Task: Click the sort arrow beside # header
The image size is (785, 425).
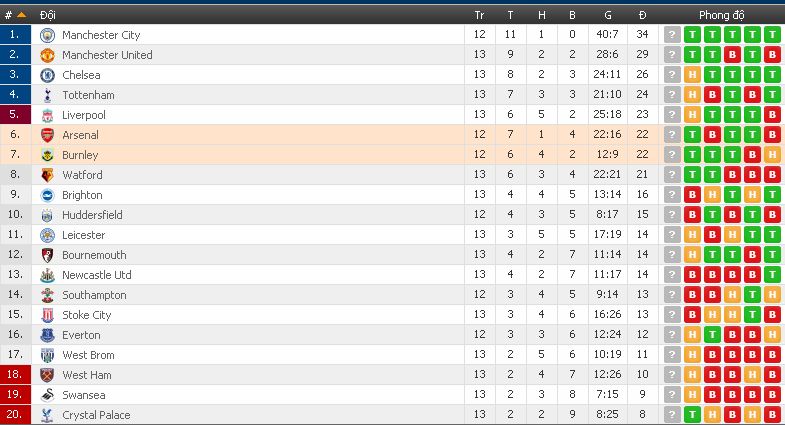Action: pyautogui.click(x=22, y=15)
